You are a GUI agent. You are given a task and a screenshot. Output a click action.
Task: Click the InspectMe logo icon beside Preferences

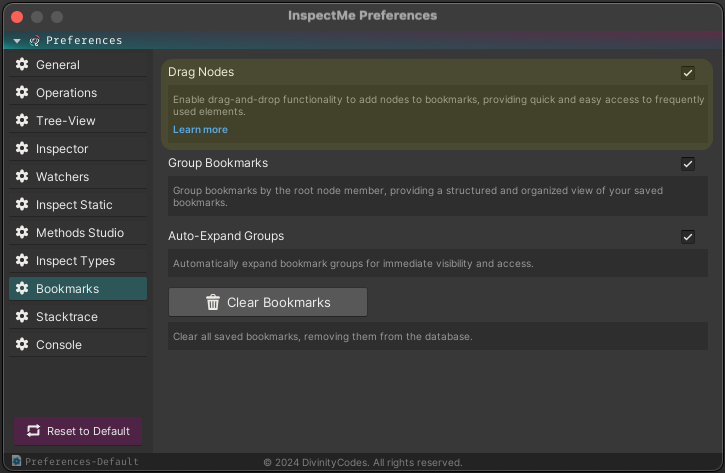tap(34, 41)
